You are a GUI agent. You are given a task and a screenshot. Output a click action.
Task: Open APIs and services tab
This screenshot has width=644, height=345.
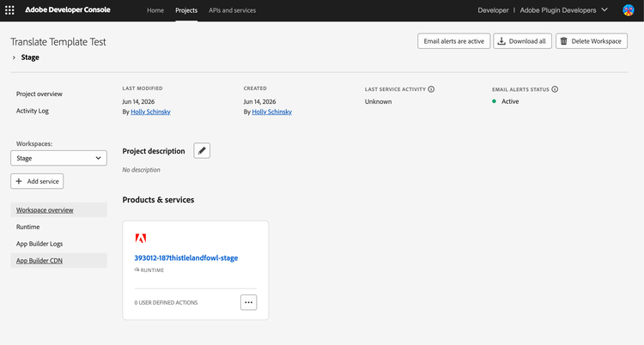point(232,10)
